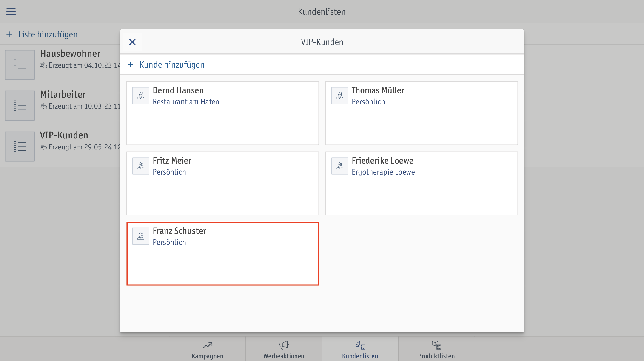
Task: Select the Fritz Meier name
Action: (172, 160)
